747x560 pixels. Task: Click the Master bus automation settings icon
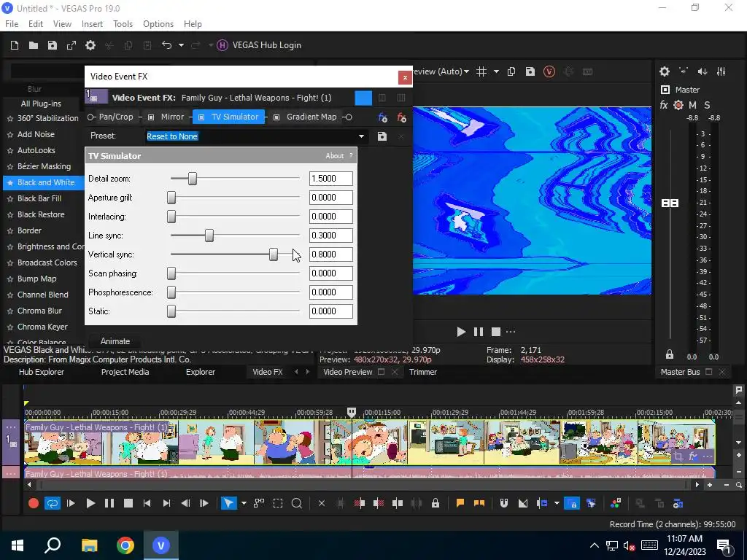point(678,105)
